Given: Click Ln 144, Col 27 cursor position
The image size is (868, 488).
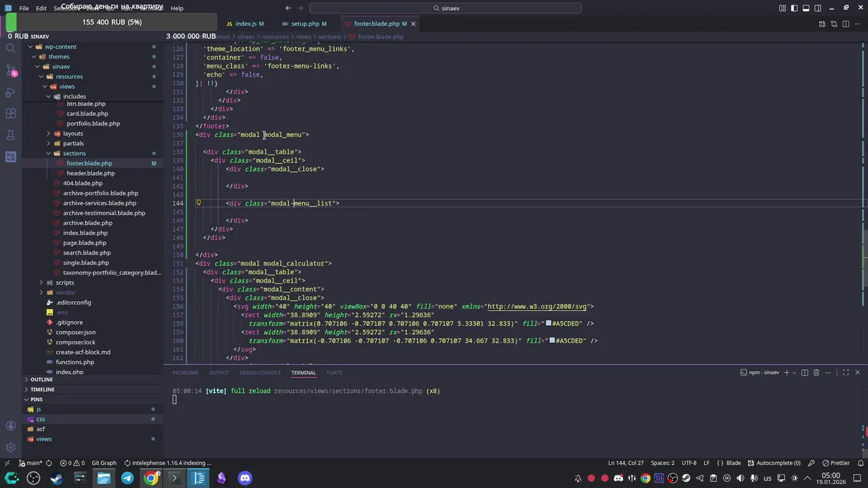Looking at the screenshot, I should click(x=626, y=463).
